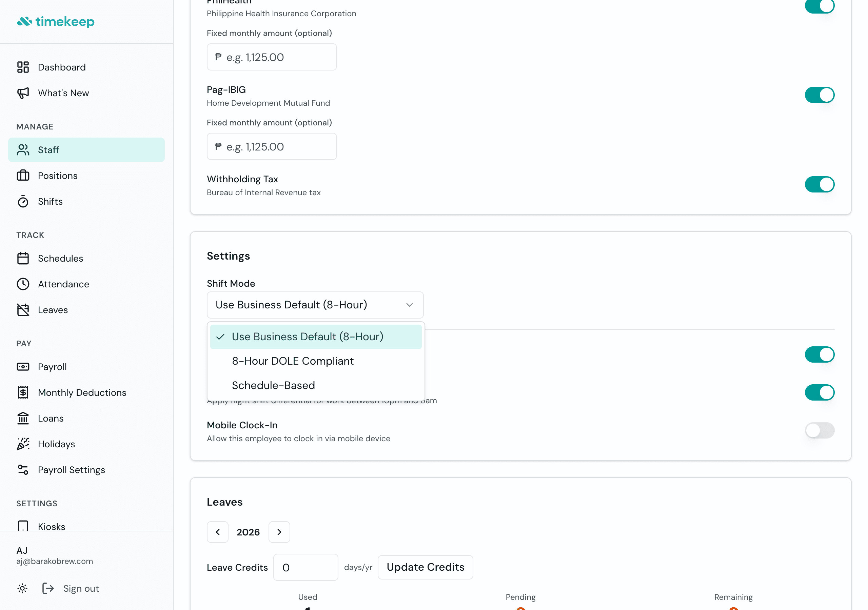Turn off the Withholding Tax toggle
Screen dimensions: 868x610
tap(819, 184)
